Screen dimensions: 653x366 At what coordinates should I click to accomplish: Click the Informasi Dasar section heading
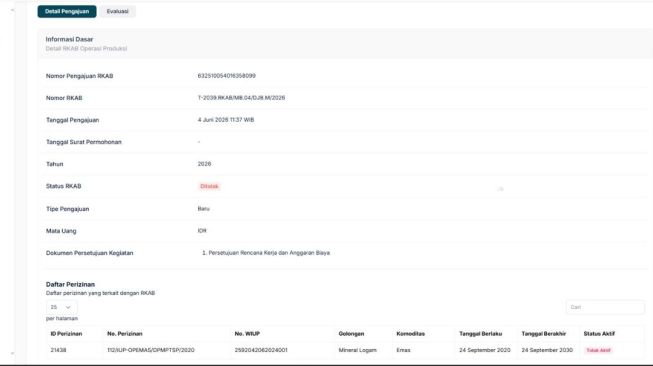tap(69, 39)
